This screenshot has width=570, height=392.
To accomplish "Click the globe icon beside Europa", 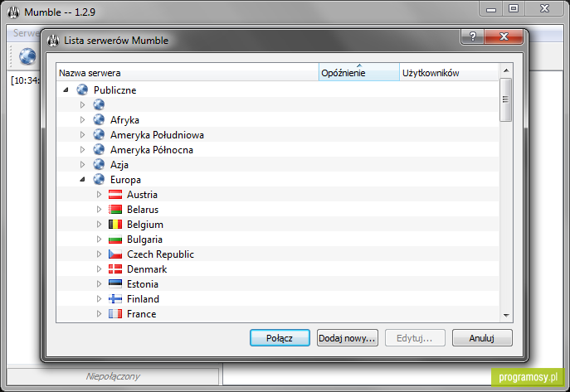I will click(x=99, y=179).
